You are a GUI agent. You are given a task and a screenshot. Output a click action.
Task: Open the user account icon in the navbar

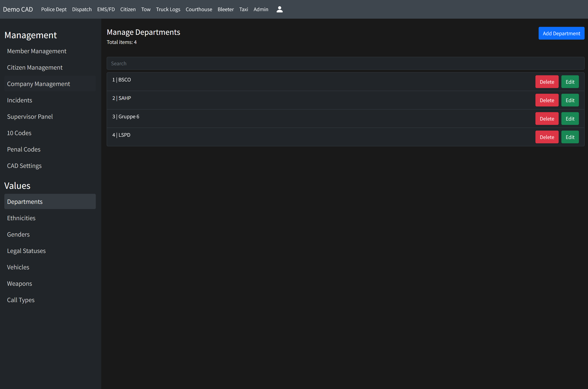click(279, 9)
